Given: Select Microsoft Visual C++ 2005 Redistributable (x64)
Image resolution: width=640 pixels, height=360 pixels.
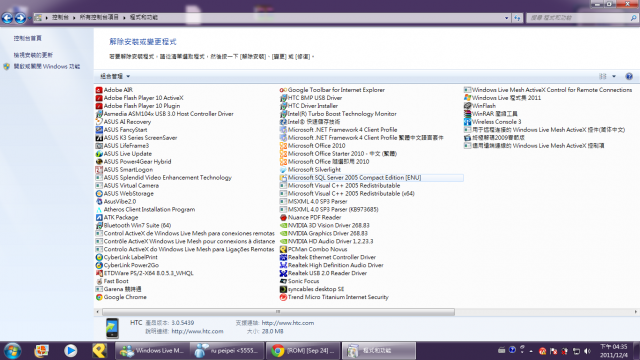Looking at the screenshot, I should click(x=347, y=193).
